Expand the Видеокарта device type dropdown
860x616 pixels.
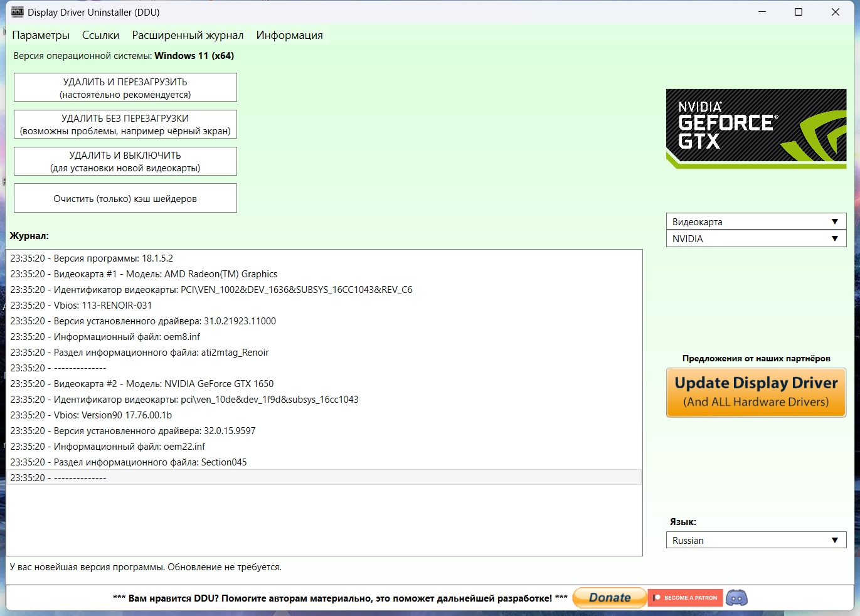[756, 221]
